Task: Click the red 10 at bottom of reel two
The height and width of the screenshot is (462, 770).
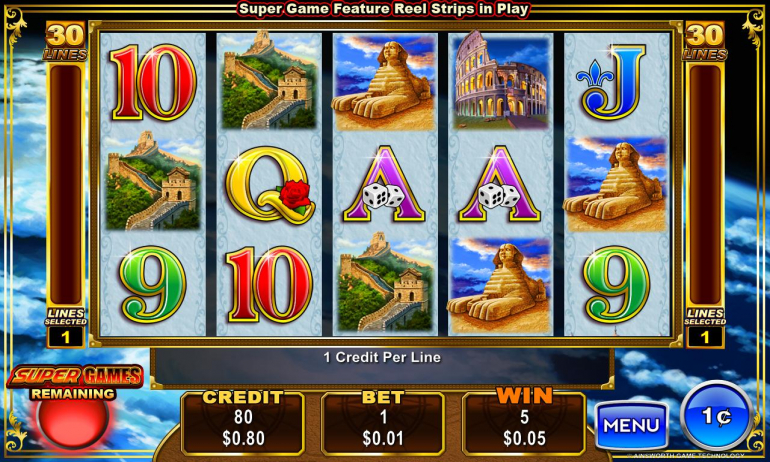Action: pyautogui.click(x=269, y=285)
